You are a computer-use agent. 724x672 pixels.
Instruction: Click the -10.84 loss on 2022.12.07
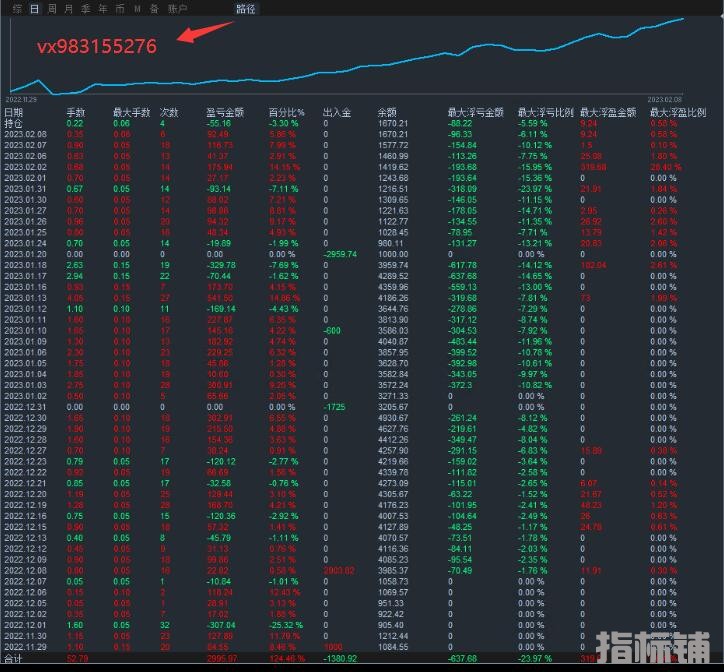(219, 581)
